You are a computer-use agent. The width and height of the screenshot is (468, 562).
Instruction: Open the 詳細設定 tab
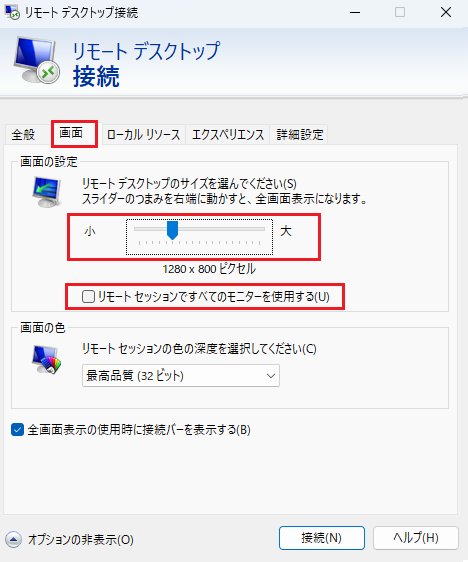point(300,135)
